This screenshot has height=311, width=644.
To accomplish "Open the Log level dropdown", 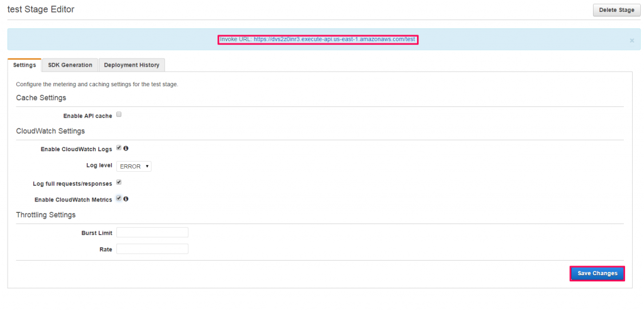I will (x=134, y=166).
